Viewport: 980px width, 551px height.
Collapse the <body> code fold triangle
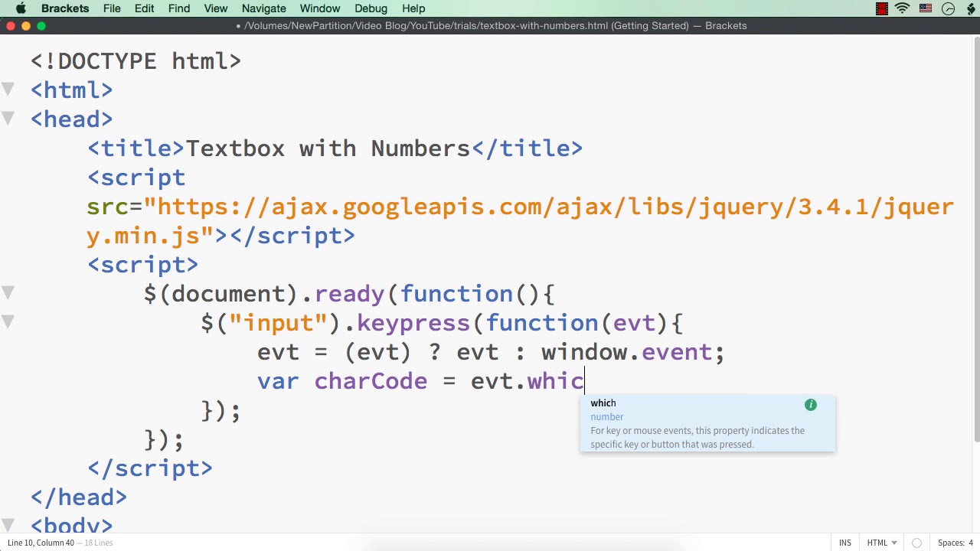coord(8,526)
